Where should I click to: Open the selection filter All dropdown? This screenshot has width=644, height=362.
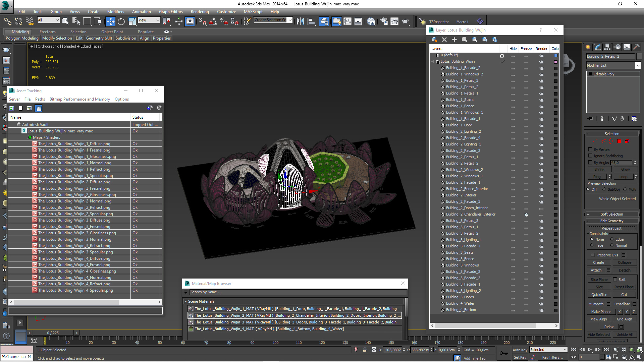point(48,20)
